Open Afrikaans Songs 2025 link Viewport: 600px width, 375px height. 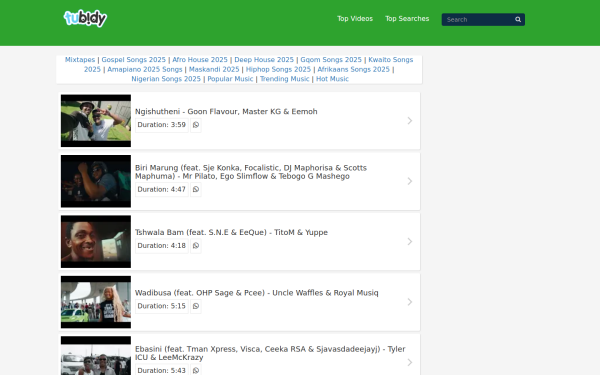coord(354,69)
